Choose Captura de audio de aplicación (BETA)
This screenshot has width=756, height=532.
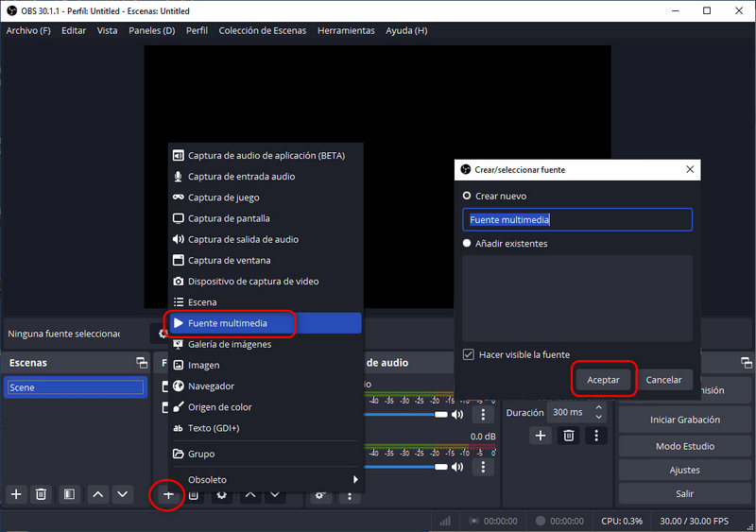point(266,155)
